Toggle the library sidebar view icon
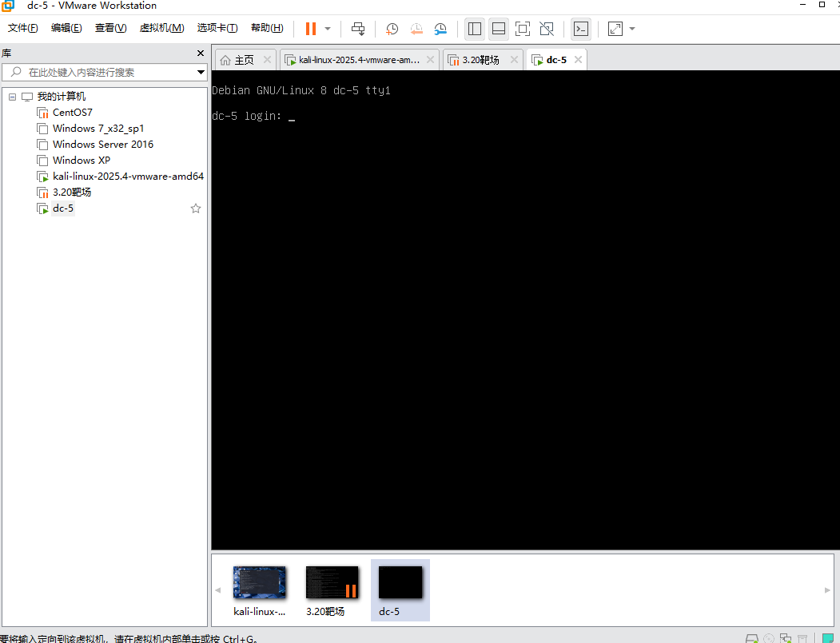Screen dimensions: 840x643 [x=475, y=29]
